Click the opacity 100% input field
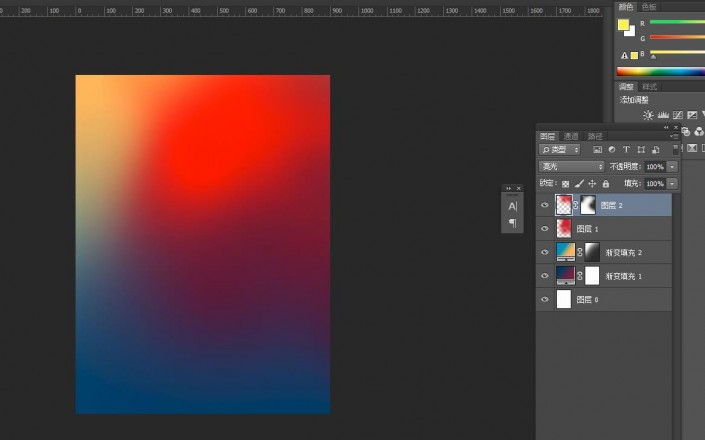The height and width of the screenshot is (440, 705). 656,167
